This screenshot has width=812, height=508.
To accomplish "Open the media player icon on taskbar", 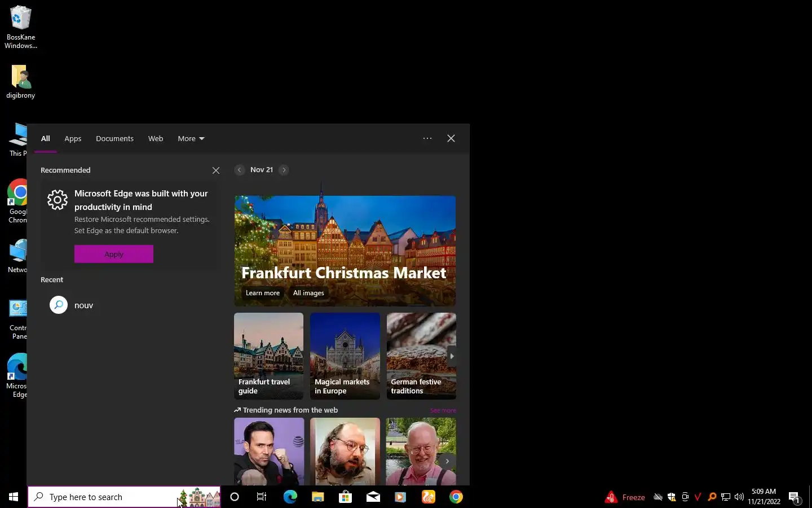I will (400, 497).
